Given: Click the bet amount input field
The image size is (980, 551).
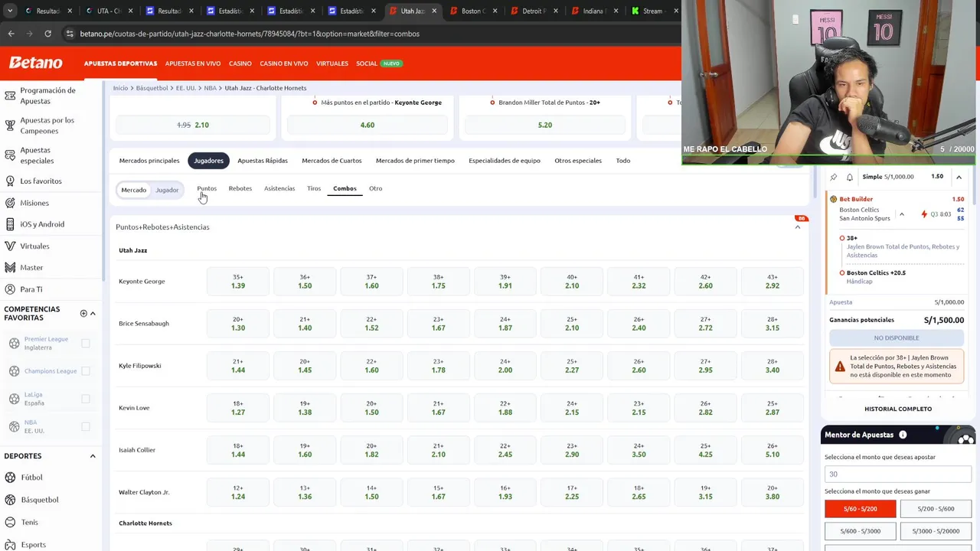Looking at the screenshot, I should [899, 474].
